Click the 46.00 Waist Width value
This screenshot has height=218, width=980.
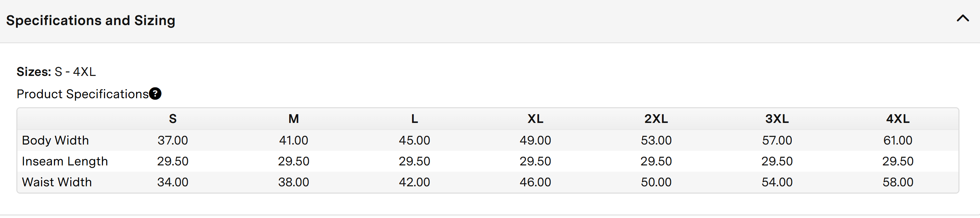(x=535, y=182)
